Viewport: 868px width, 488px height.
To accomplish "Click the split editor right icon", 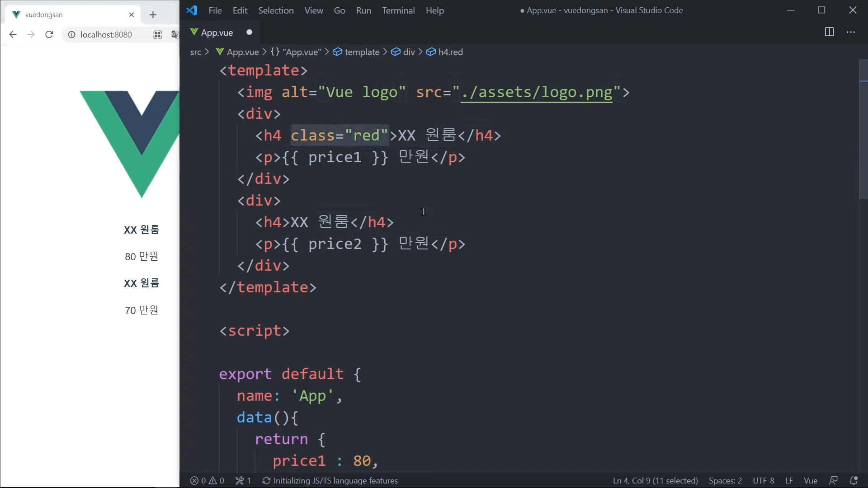I will tap(829, 32).
